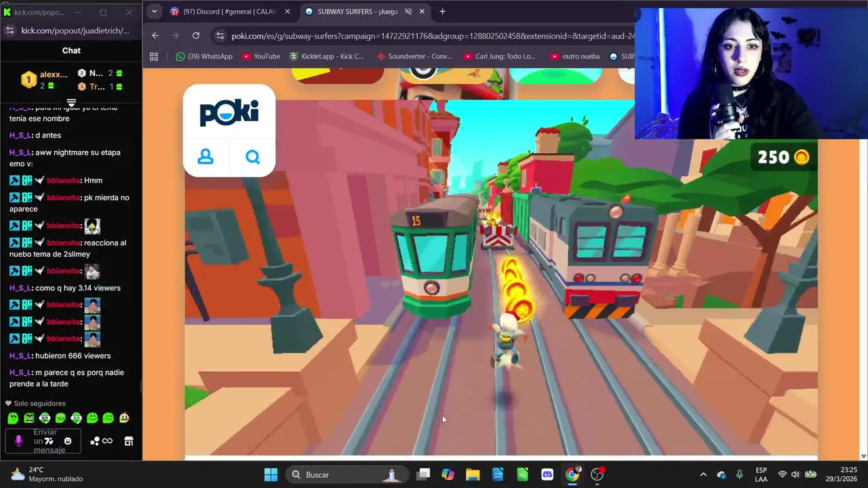Open the ESP LAA language indicator
This screenshot has height=488, width=868.
(761, 474)
